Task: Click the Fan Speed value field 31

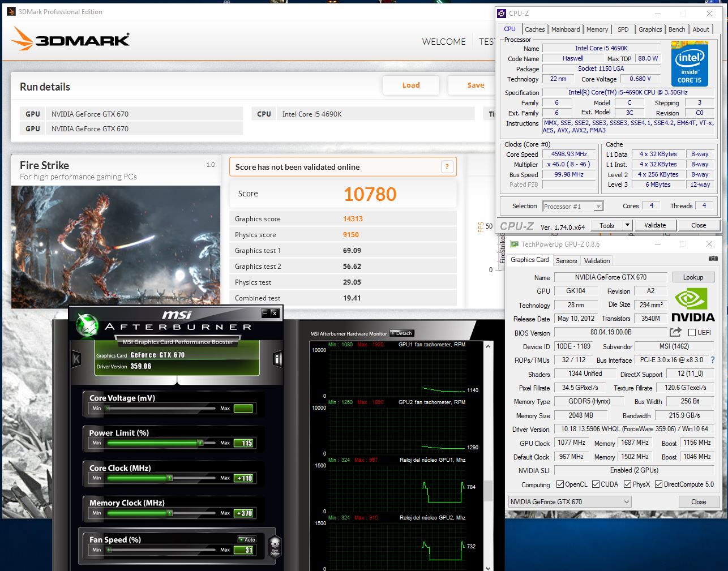Action: click(244, 550)
